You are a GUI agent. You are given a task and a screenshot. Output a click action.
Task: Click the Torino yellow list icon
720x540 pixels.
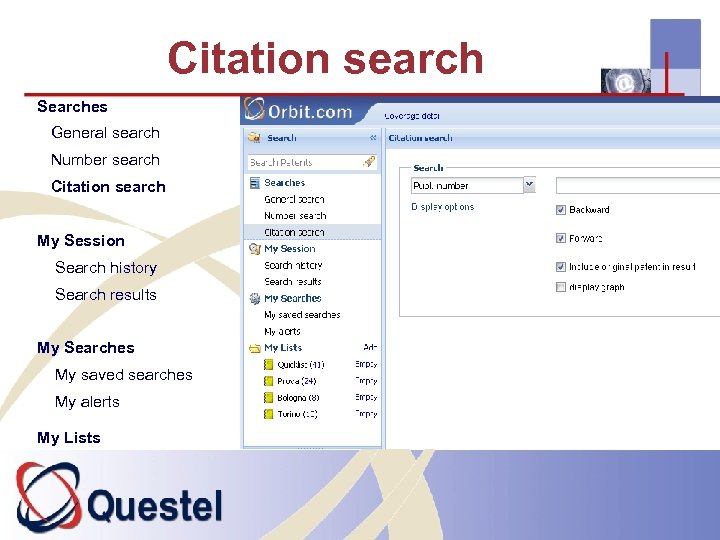coord(269,414)
